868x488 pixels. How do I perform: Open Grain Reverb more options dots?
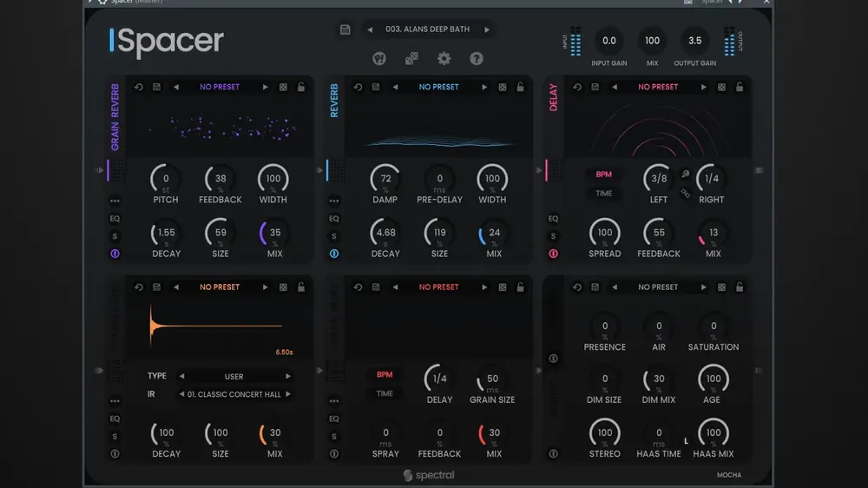click(115, 201)
